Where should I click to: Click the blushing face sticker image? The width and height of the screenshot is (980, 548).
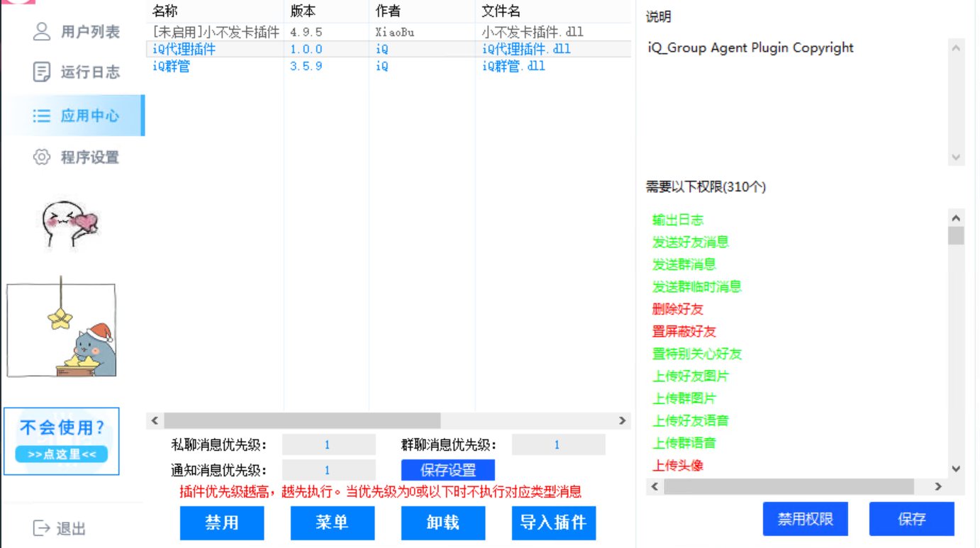coord(69,223)
